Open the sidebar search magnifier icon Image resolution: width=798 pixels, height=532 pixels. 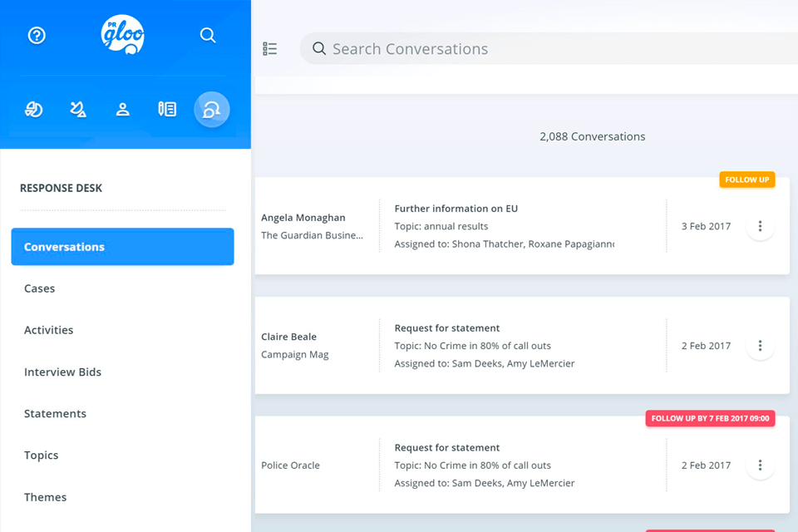click(x=208, y=35)
